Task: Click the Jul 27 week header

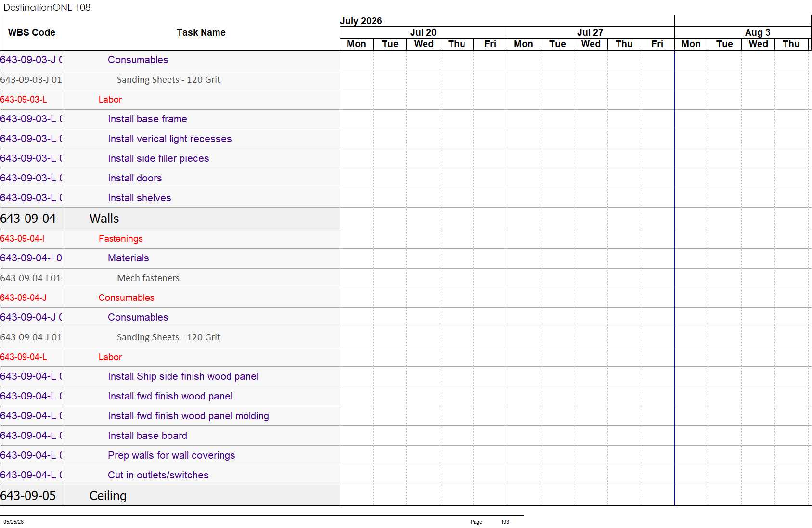Action: click(x=590, y=32)
